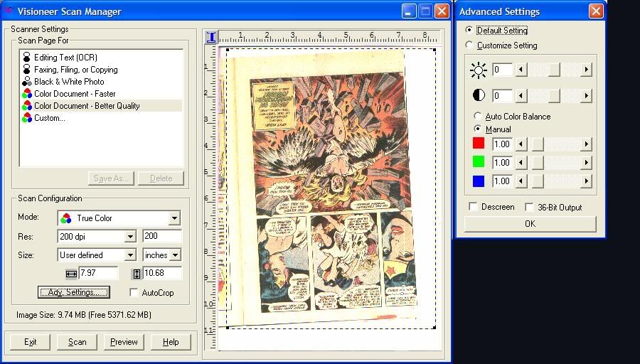The image size is (640, 364).
Task: Choose the Black & White Photo preset
Action: 69,82
